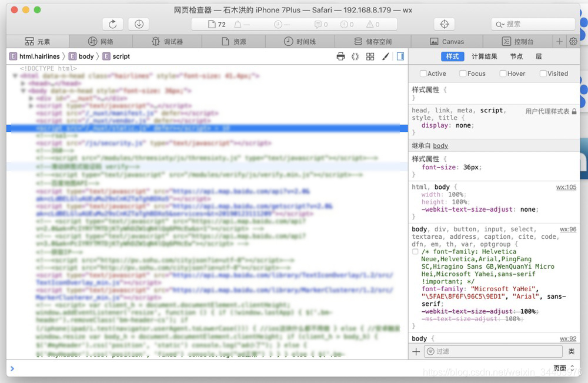Click the layout grid icon in DOM toolbar
The width and height of the screenshot is (588, 383).
pyautogui.click(x=370, y=56)
